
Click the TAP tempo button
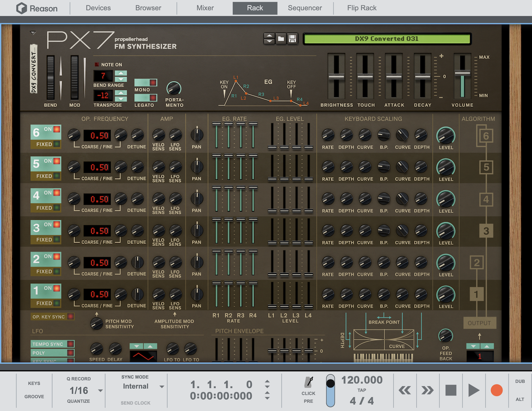click(x=362, y=391)
